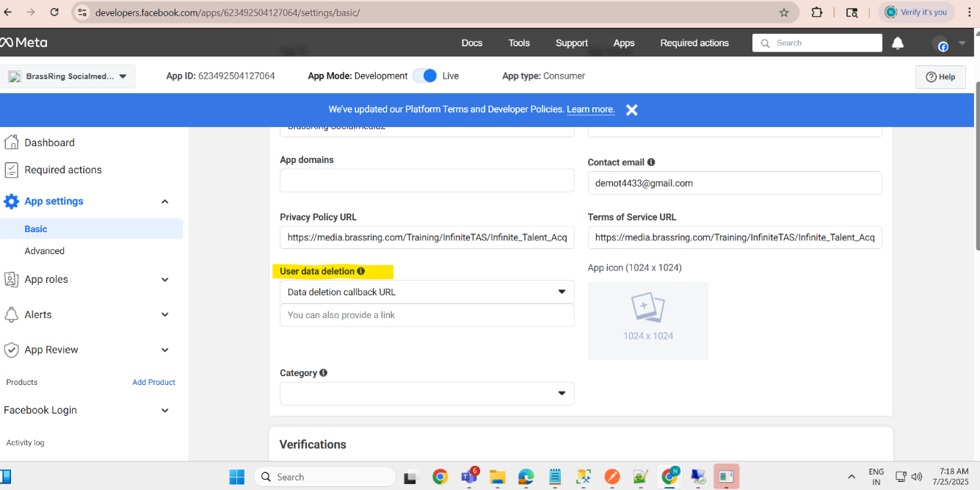Viewport: 980px width, 490px height.
Task: Click the Dashboard home icon
Action: point(11,143)
